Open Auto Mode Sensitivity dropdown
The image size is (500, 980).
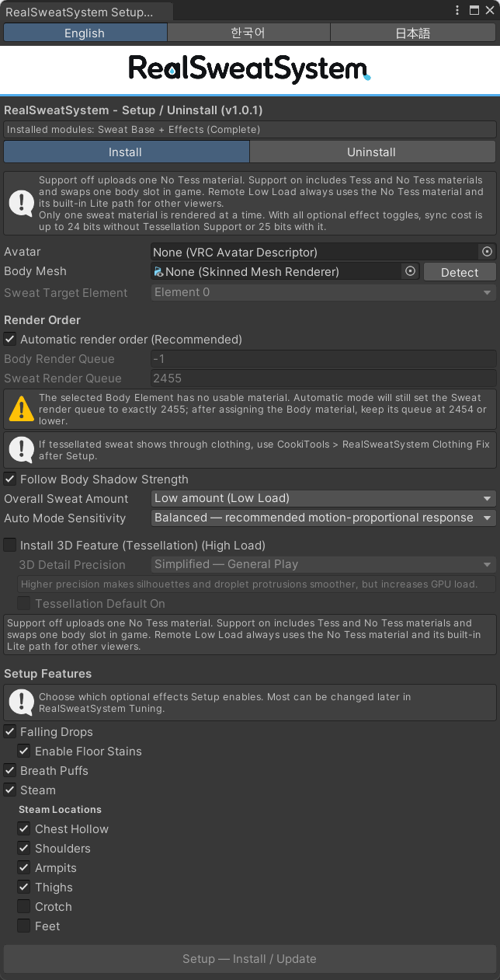[323, 518]
